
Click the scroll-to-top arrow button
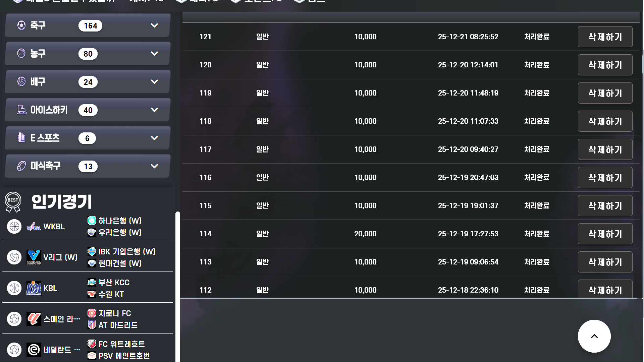594,336
